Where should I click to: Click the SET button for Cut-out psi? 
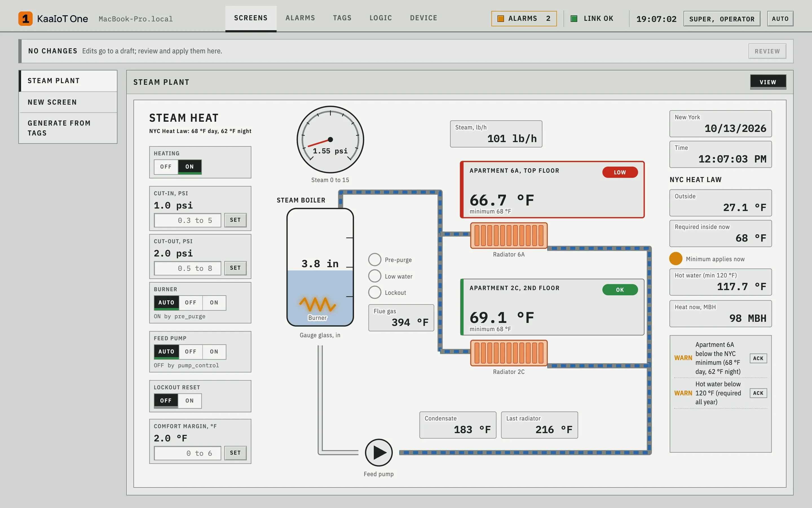pos(235,268)
